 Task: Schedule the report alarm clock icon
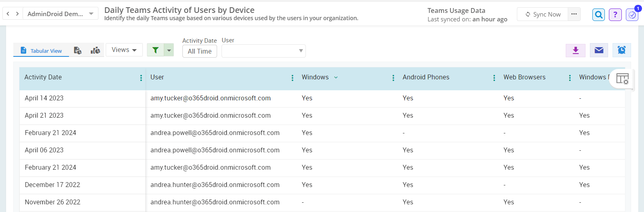622,50
